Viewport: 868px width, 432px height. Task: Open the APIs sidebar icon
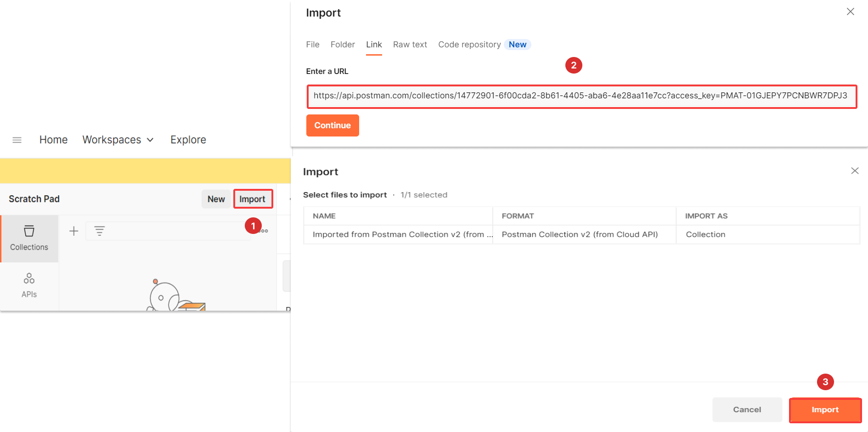(29, 285)
